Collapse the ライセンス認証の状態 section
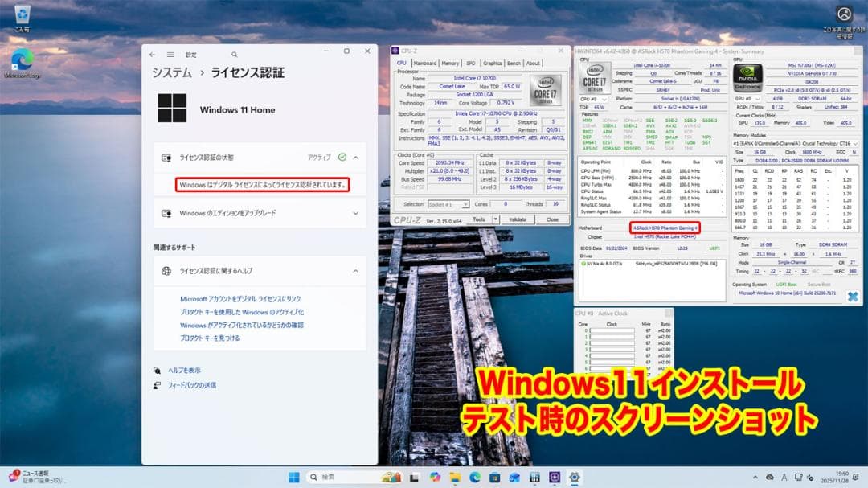The image size is (868, 488). click(x=354, y=157)
